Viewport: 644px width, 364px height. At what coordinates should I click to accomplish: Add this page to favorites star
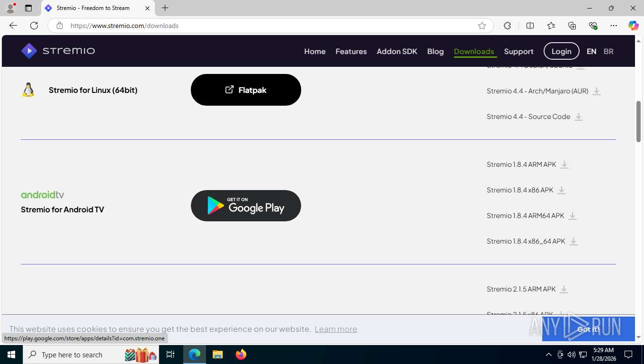click(x=482, y=26)
